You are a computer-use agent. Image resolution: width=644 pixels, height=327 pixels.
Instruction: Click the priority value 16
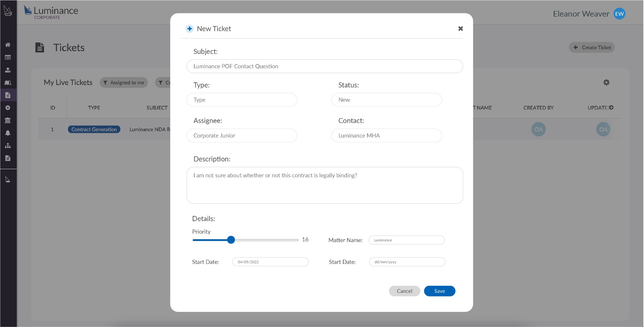(x=305, y=239)
